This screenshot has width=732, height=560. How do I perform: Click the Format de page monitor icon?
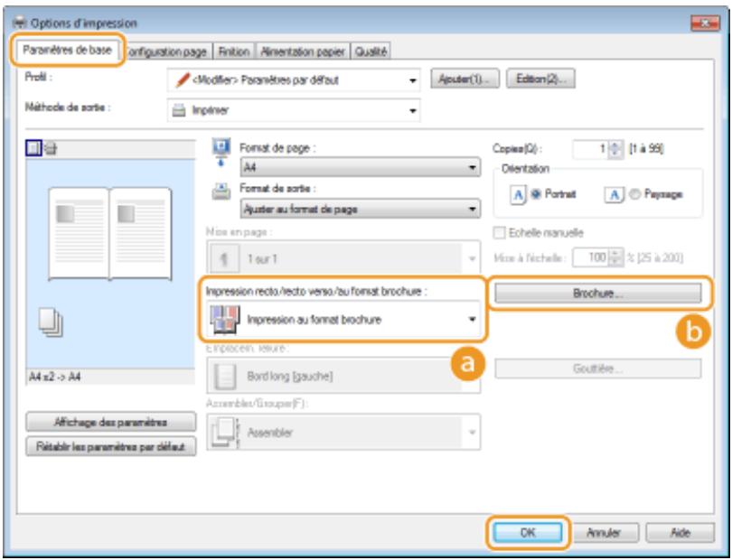[x=221, y=153]
